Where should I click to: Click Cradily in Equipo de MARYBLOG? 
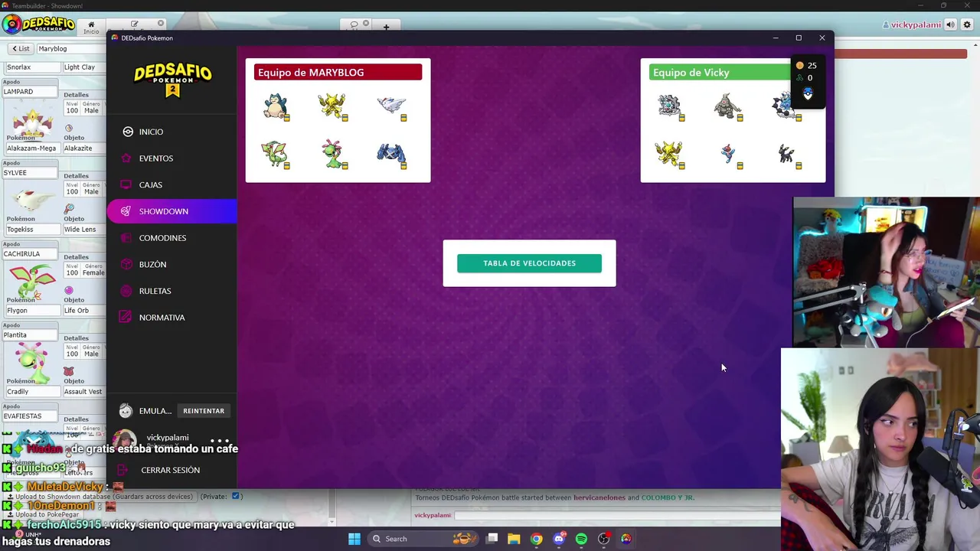point(332,154)
